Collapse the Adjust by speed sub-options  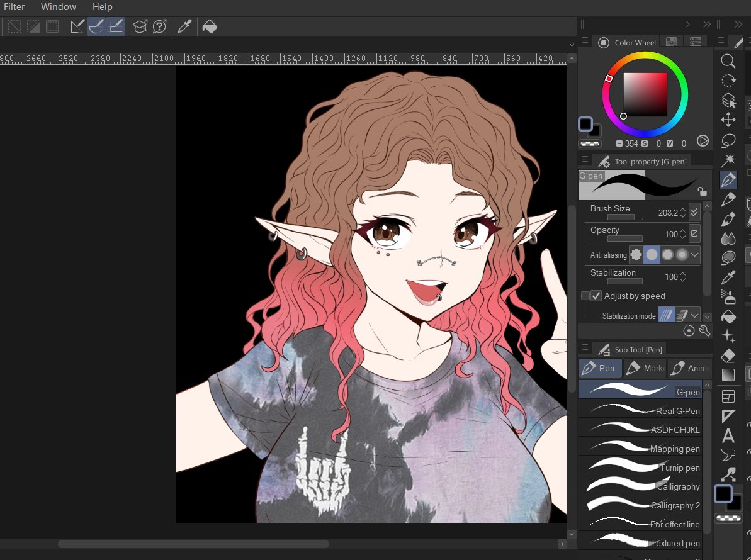(585, 296)
